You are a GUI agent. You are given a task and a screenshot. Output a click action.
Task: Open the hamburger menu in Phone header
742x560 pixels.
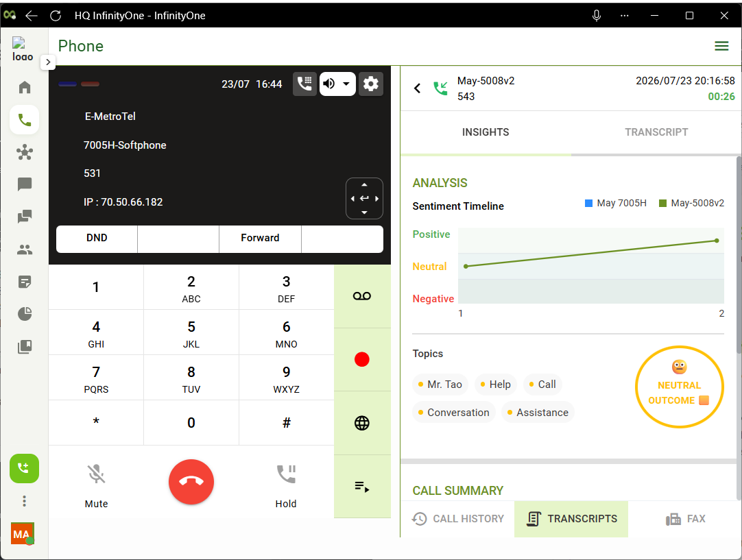(x=721, y=46)
